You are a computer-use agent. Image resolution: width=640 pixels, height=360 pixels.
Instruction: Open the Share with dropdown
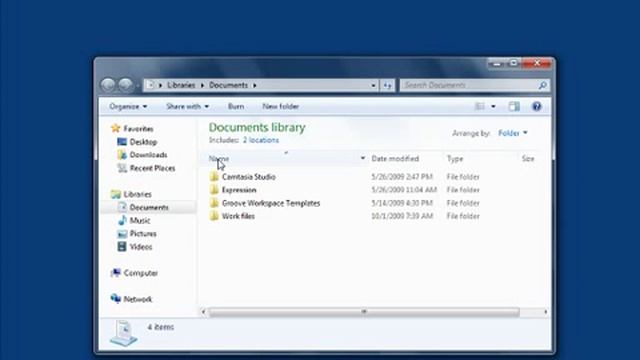point(187,107)
